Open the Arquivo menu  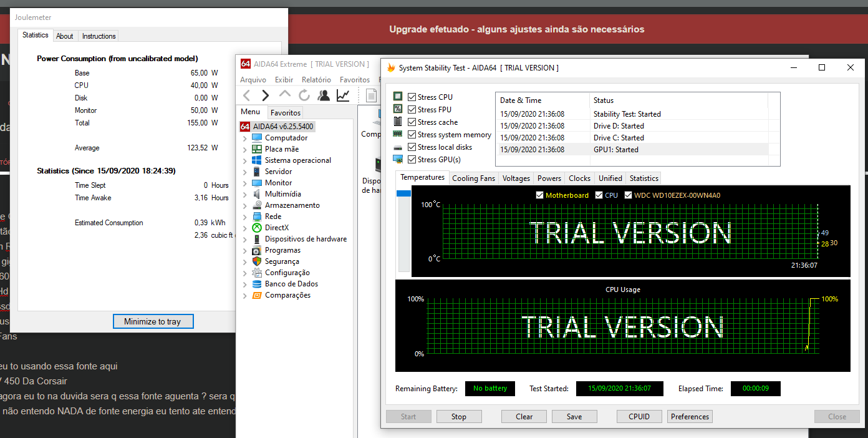point(253,80)
